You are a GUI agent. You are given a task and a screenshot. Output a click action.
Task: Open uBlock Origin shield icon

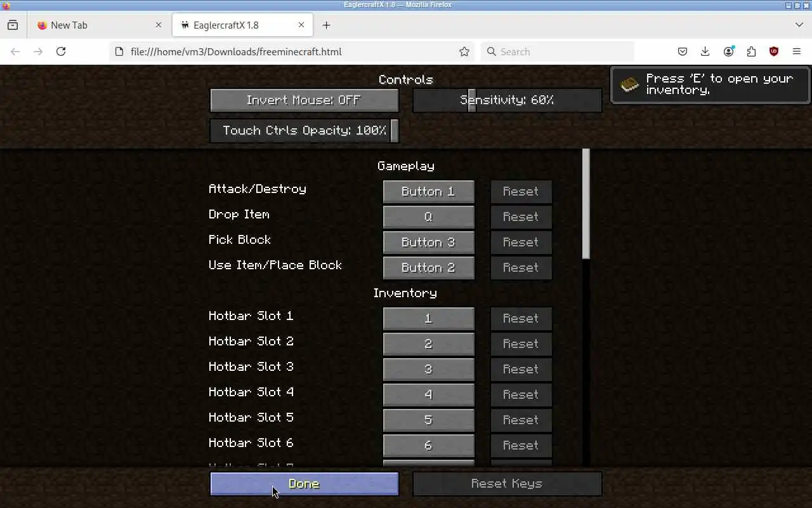coord(773,51)
